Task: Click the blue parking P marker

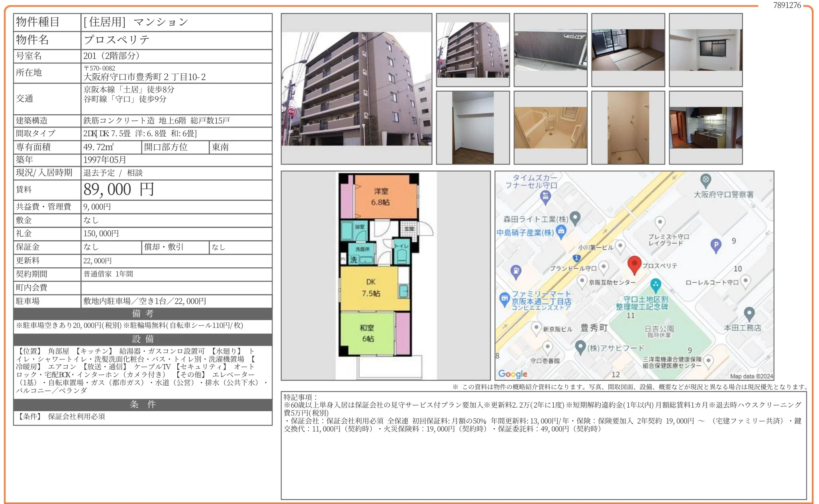Action: coord(716,245)
